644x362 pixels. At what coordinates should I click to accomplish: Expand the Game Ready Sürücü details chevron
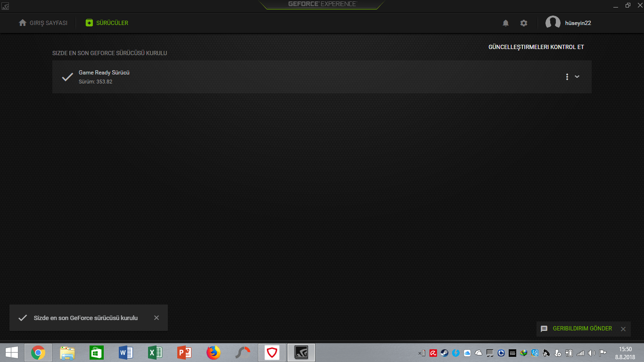click(577, 77)
